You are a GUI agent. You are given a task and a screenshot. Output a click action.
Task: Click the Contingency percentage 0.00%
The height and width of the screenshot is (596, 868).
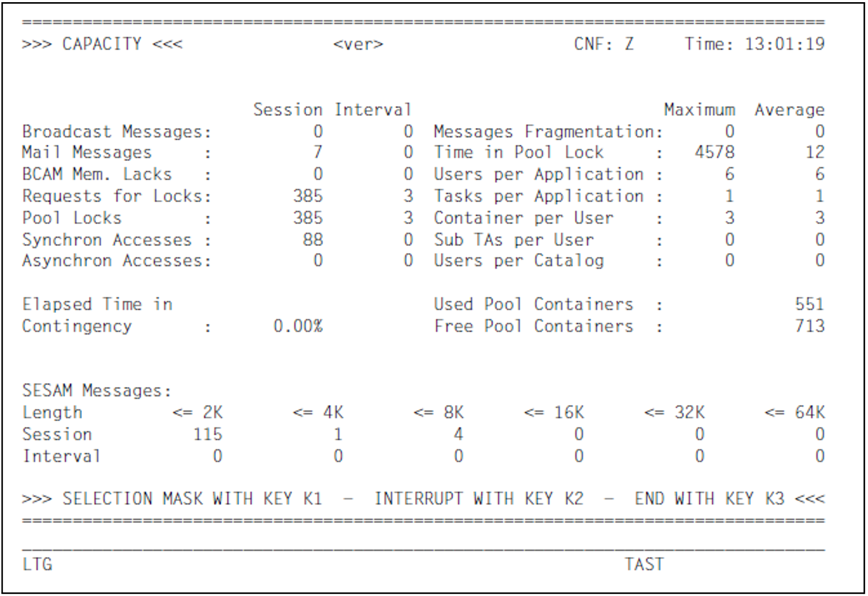coord(298,326)
